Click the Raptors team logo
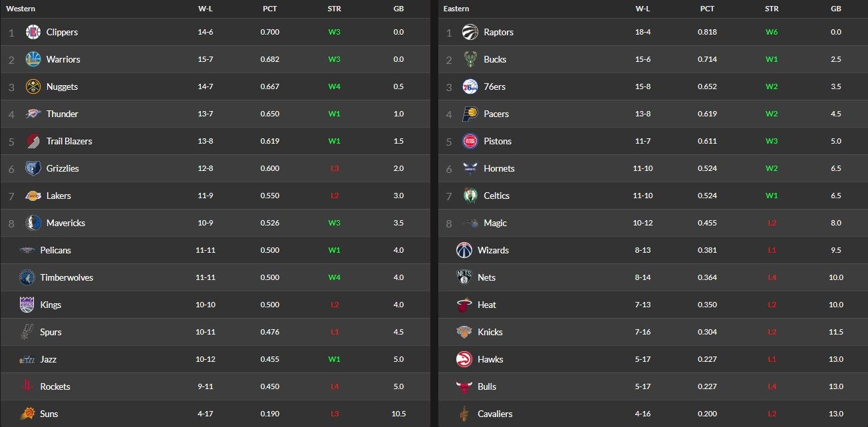Screen dimensions: 868x427 point(470,32)
